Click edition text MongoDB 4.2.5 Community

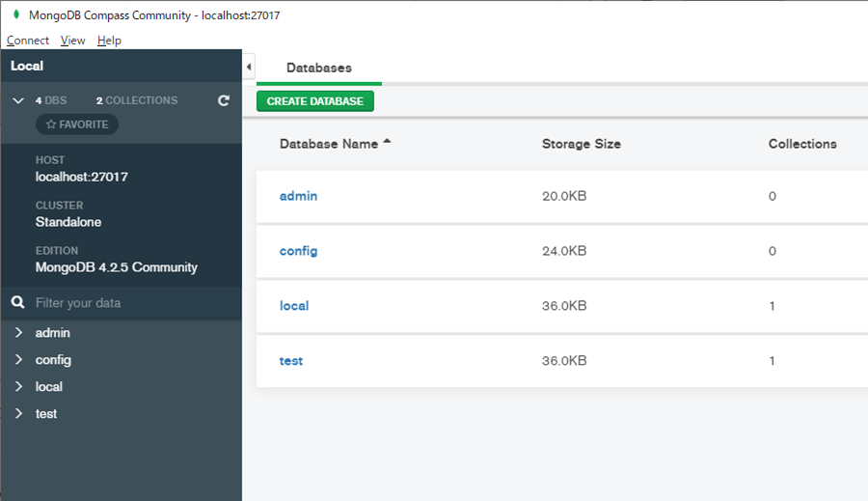[117, 267]
